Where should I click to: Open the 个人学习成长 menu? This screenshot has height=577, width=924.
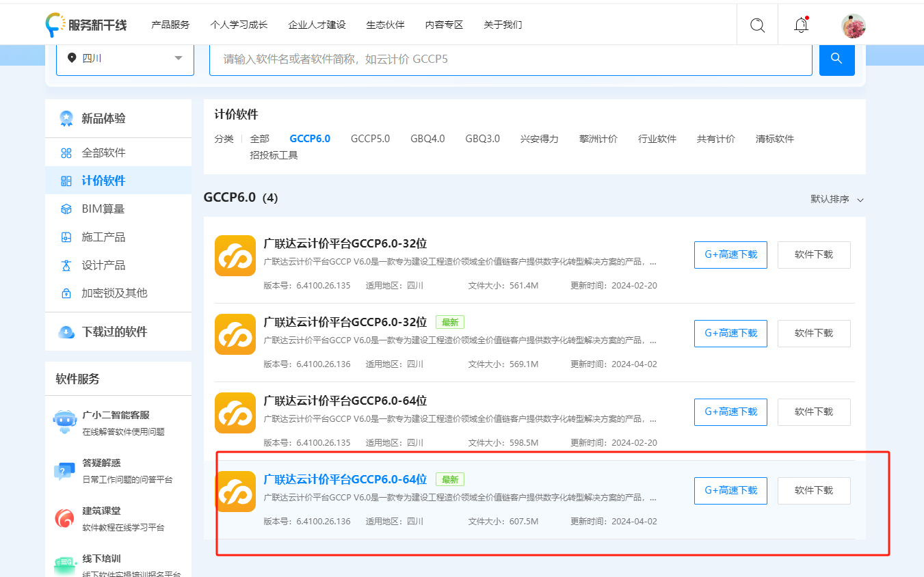239,25
